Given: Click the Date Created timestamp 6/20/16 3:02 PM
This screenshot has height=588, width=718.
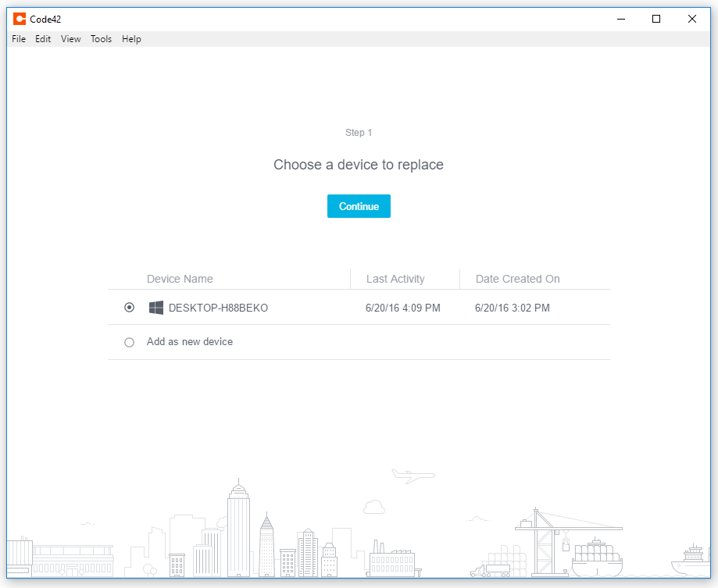Looking at the screenshot, I should coord(512,308).
